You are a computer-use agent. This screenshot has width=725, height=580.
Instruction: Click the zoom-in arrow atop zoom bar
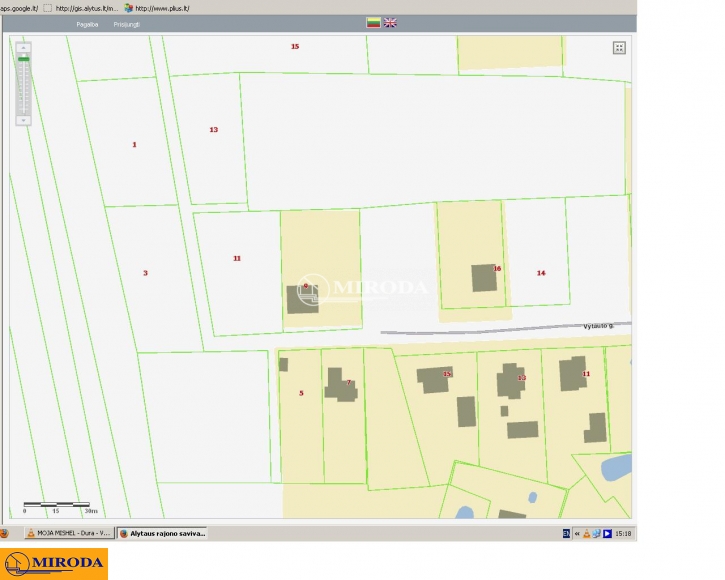23,47
